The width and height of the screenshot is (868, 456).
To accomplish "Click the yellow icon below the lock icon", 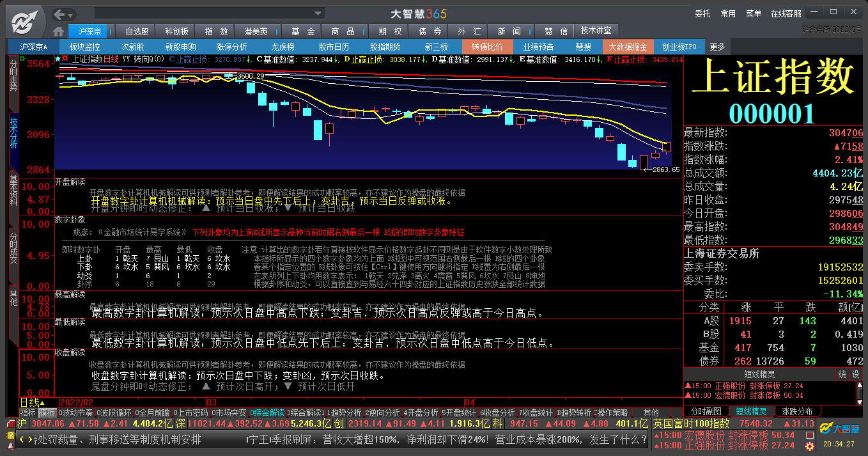I will (x=10, y=436).
